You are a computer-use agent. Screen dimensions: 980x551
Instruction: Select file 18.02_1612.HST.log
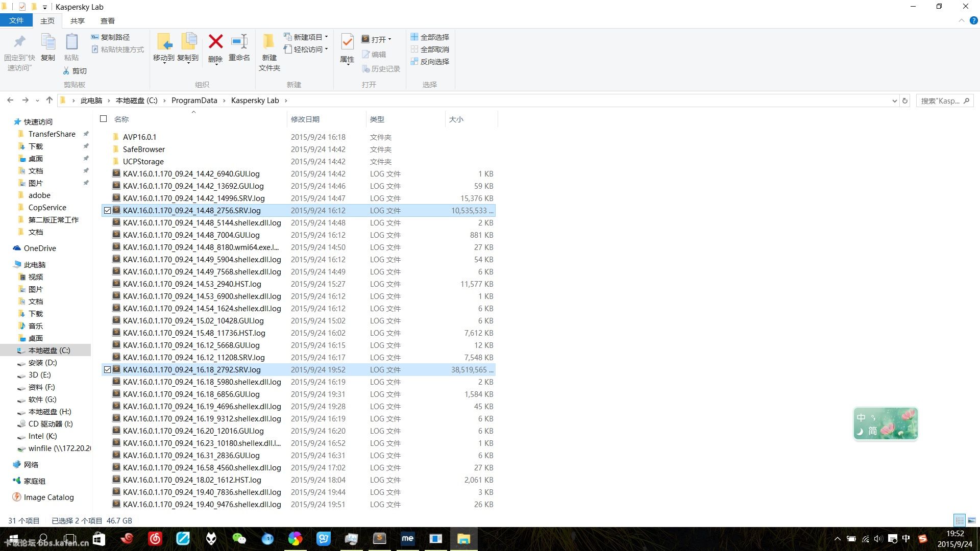pos(298,480)
